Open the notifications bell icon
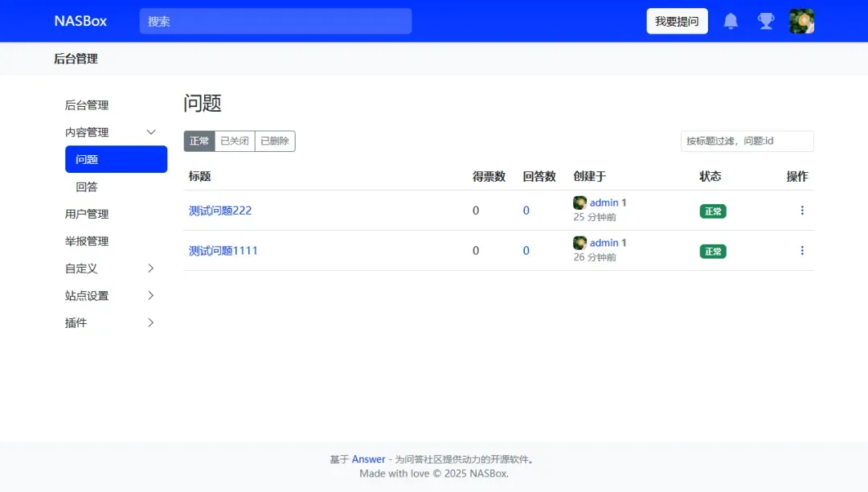 (x=731, y=22)
